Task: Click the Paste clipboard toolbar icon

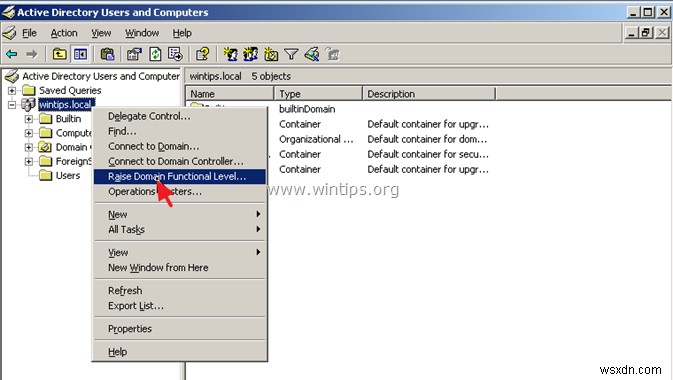Action: [x=107, y=54]
